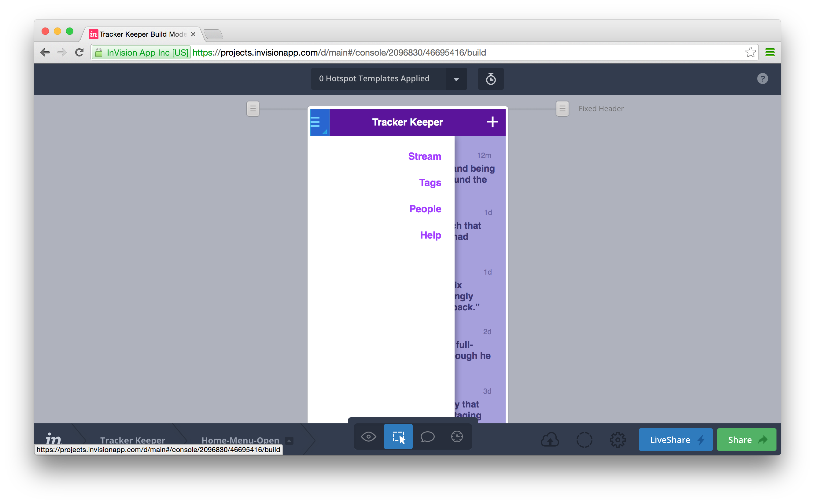Open History mode clock icon

[x=457, y=437]
